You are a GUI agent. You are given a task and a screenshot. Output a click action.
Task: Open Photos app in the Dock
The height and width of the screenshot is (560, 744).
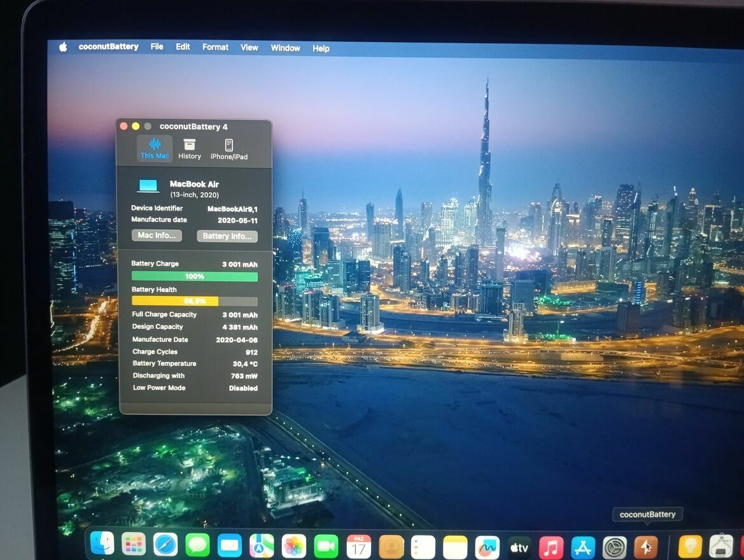294,546
